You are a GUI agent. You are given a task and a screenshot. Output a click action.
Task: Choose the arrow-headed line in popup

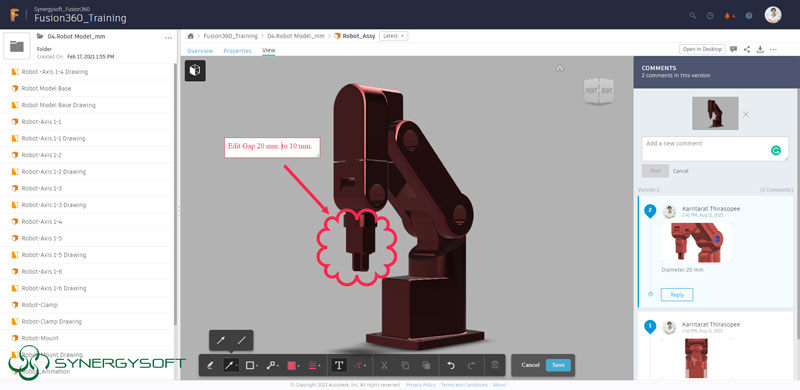(220, 340)
